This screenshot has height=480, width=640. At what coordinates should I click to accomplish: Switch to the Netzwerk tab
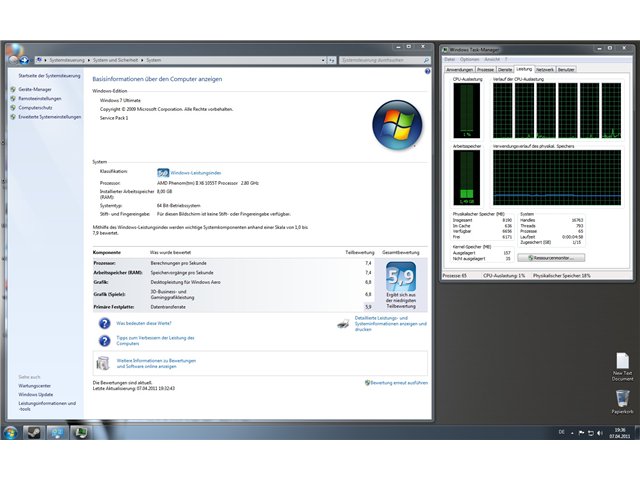[545, 70]
